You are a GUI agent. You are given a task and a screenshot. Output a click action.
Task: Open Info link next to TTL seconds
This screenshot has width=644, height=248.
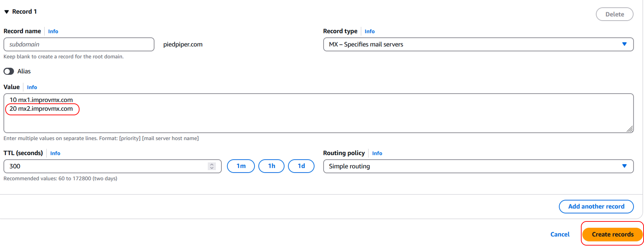pos(55,153)
